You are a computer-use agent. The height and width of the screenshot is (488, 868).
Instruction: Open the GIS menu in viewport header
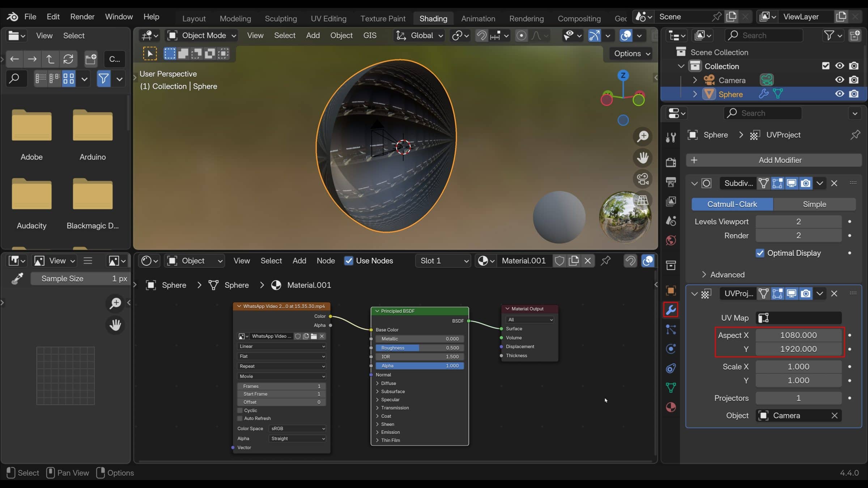pos(370,35)
